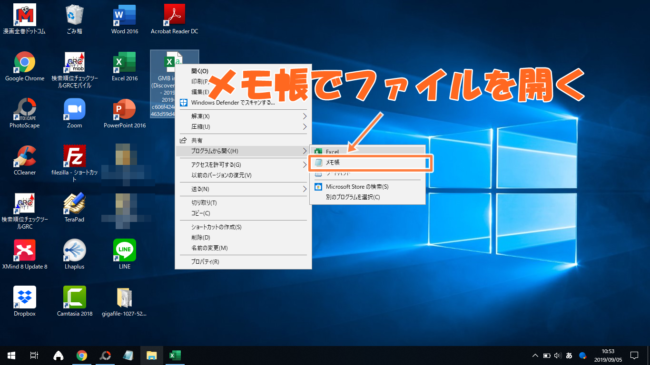This screenshot has width=650, height=365.
Task: Launch the Word 2016 desktop shortcut
Action: (x=124, y=19)
